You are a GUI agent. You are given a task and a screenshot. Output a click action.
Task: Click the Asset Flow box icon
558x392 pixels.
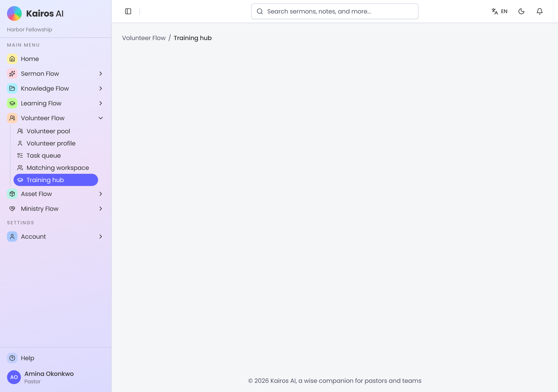point(12,194)
